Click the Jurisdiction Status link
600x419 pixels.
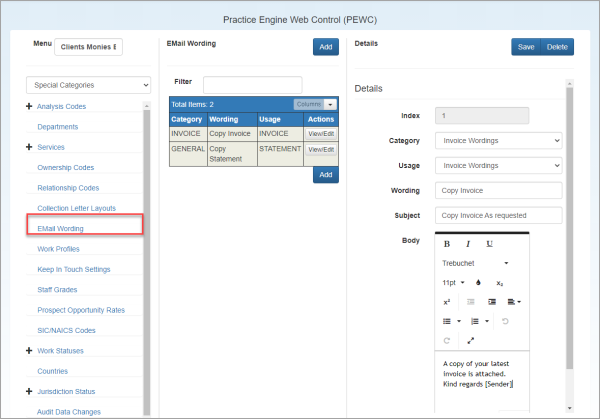click(x=66, y=391)
